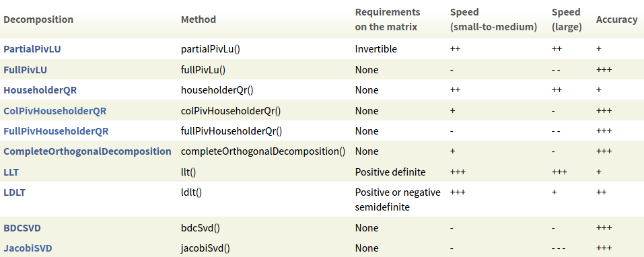644x257 pixels.
Task: Open the PartialPivLU class link
Action: coord(32,49)
